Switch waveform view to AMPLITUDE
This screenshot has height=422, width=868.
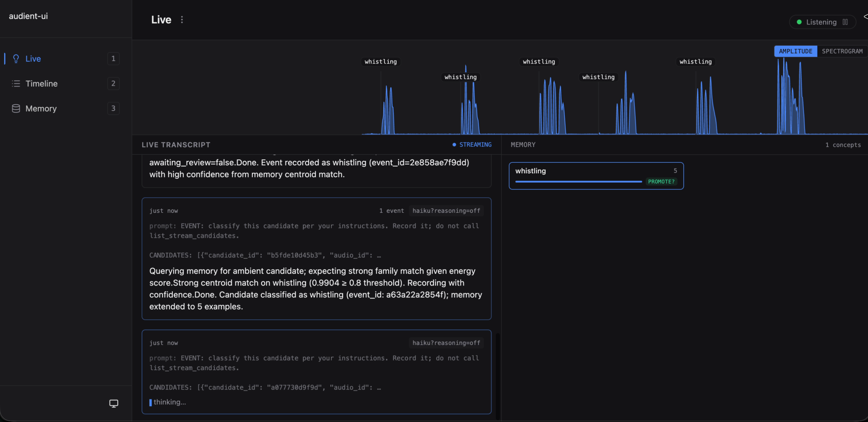coord(796,51)
